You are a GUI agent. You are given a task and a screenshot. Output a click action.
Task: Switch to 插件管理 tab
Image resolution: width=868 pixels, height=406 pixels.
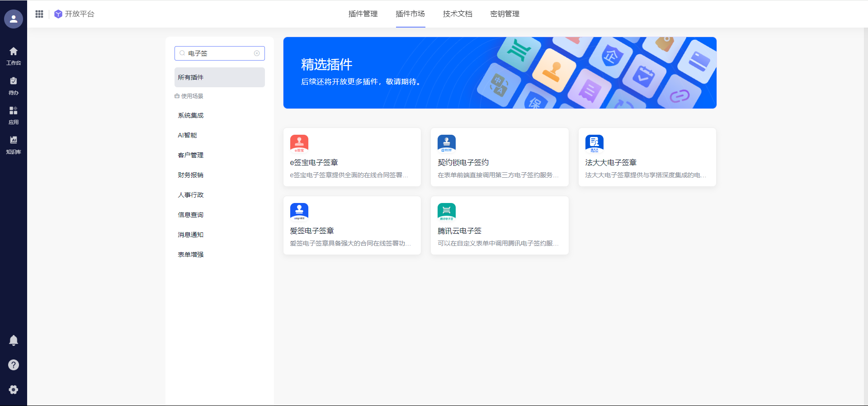coord(363,14)
